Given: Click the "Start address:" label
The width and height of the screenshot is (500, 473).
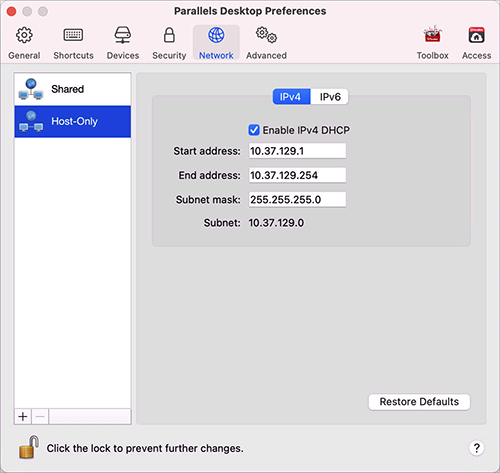Looking at the screenshot, I should point(207,151).
